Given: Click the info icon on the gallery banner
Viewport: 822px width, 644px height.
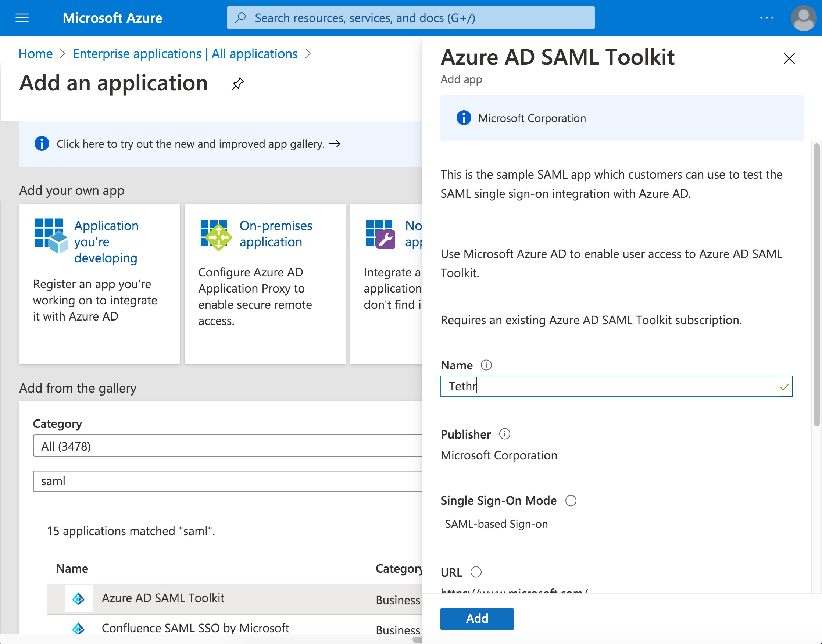Looking at the screenshot, I should tap(42, 144).
